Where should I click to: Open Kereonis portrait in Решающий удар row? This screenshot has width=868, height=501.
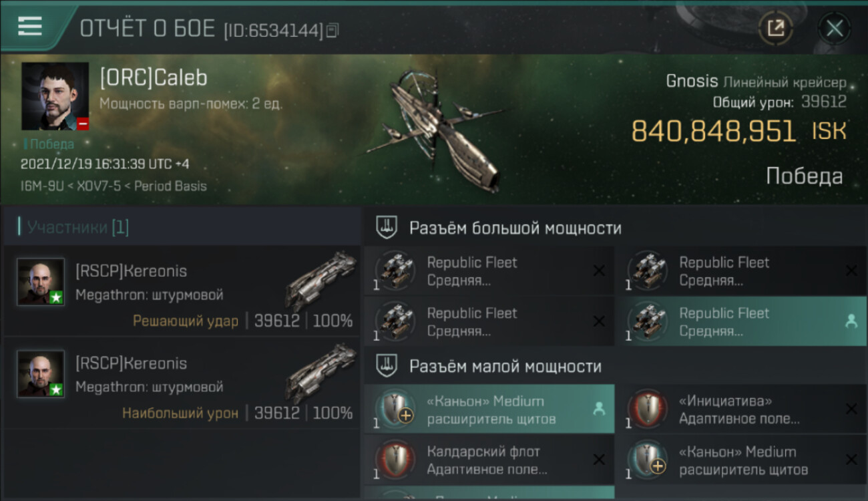point(41,282)
